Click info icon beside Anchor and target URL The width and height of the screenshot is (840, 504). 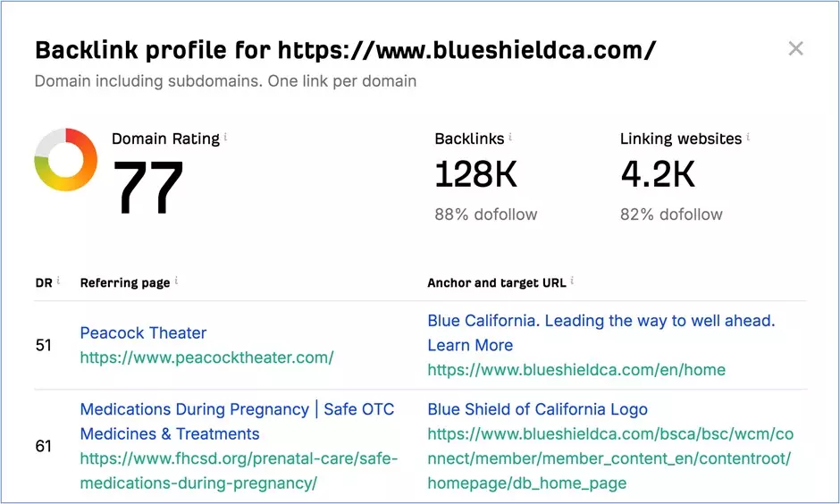(572, 281)
